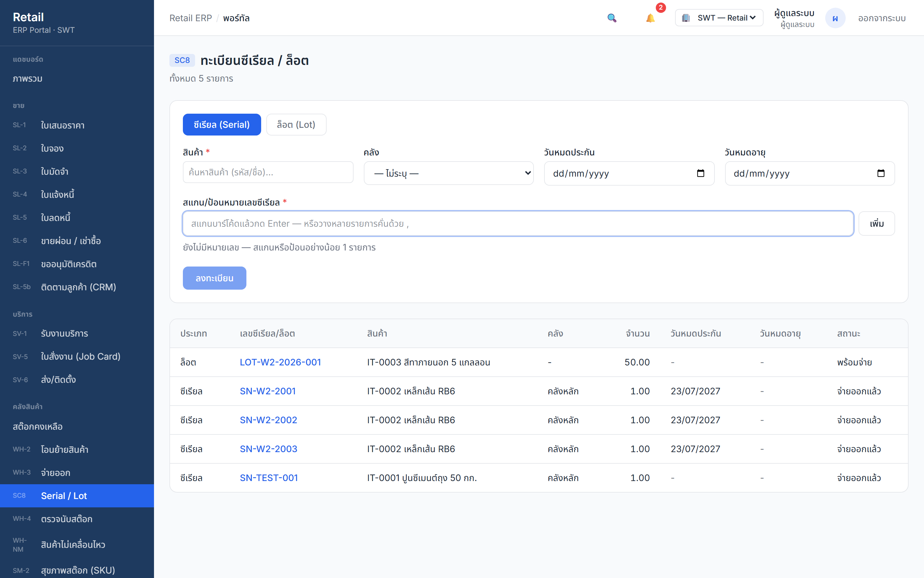Click the วันหมดประกัน date field

tap(629, 173)
